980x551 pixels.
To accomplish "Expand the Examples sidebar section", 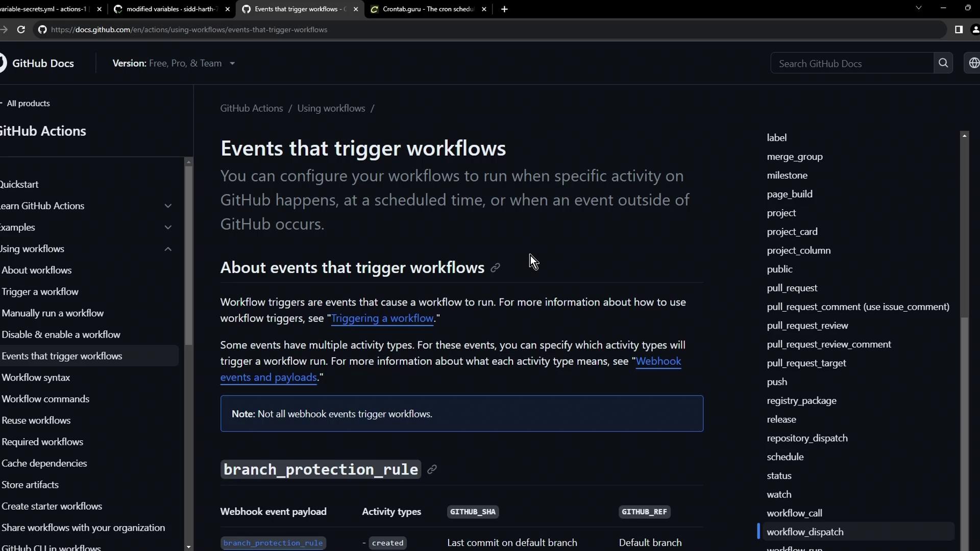I will coord(168,227).
